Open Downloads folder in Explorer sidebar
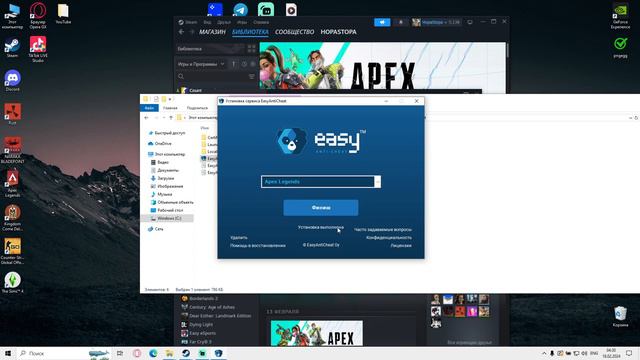The image size is (640, 360). click(x=162, y=178)
